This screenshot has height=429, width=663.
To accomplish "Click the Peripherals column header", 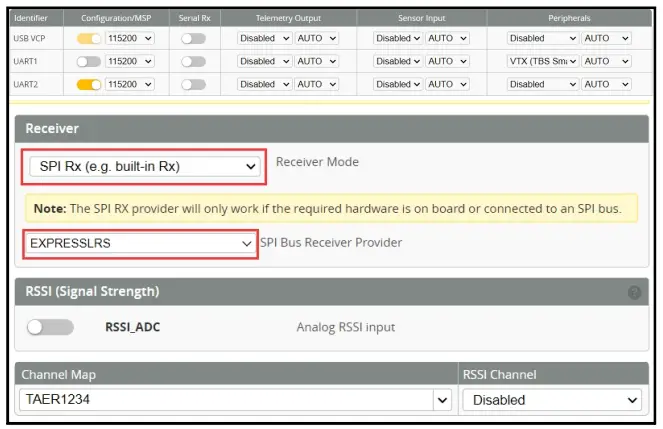I will (x=570, y=18).
